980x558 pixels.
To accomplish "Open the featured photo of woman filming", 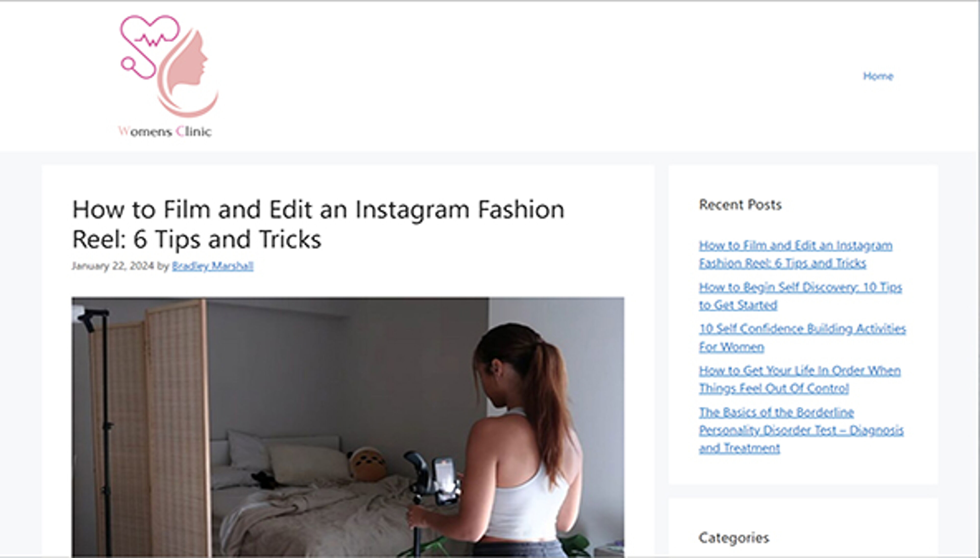I will 348,427.
